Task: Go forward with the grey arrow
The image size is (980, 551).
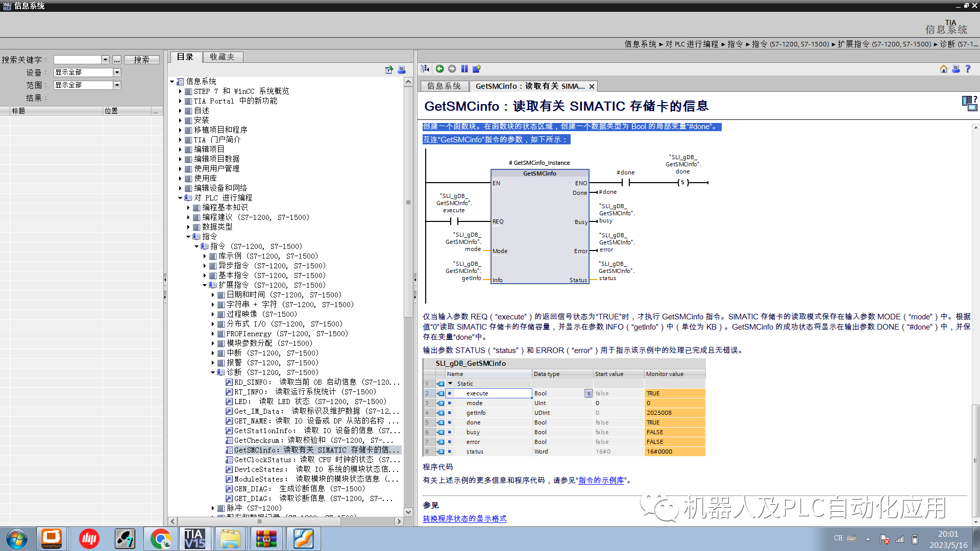Action: tap(452, 69)
